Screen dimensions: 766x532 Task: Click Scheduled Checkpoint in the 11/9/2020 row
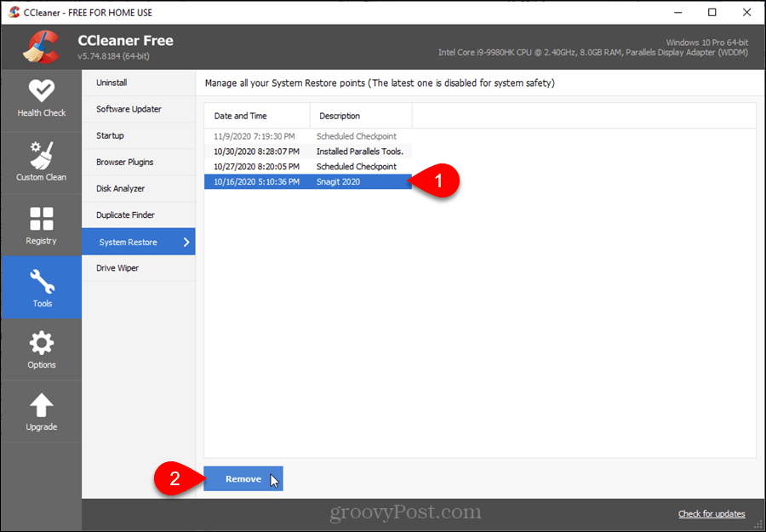[x=357, y=136]
